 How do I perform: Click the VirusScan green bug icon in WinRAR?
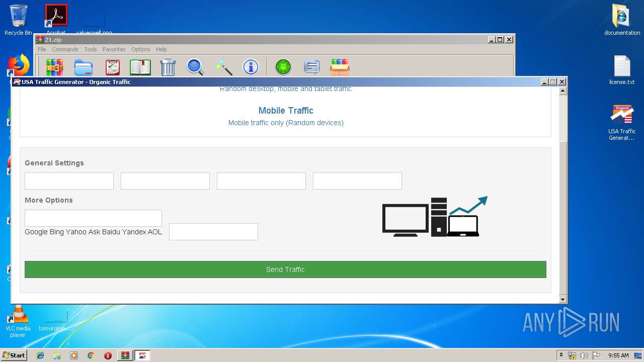[x=283, y=67]
